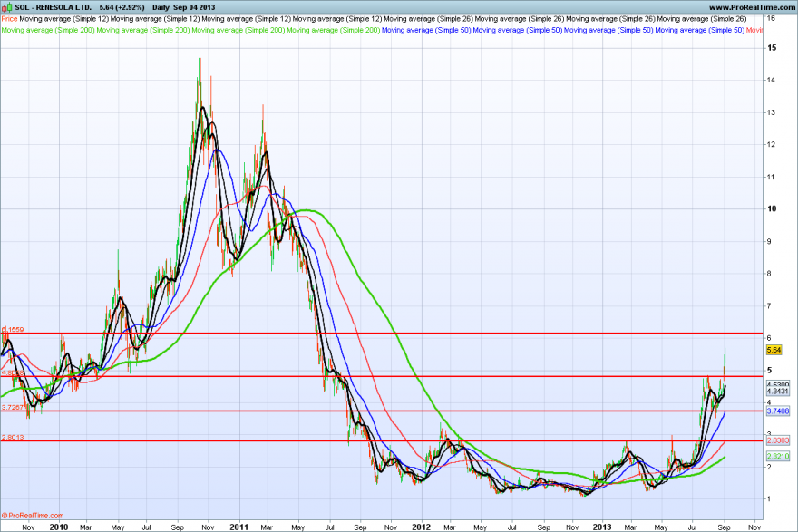
Task: Click the bold 15 on the price axis
Action: point(772,48)
